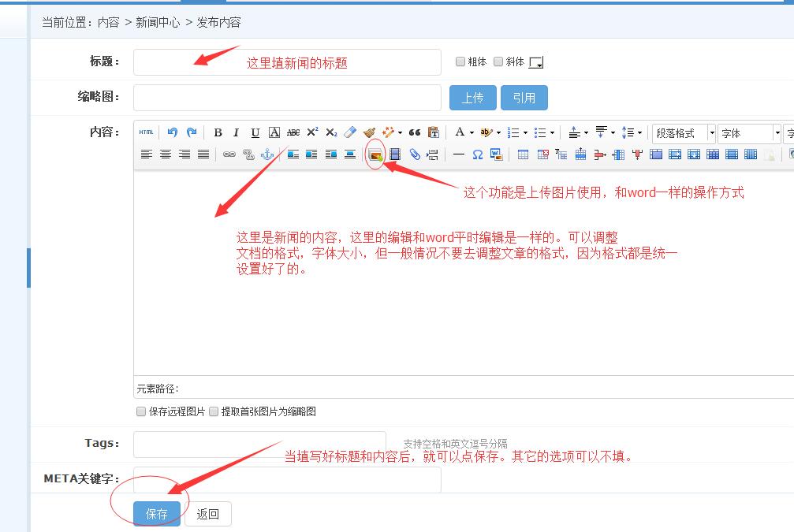
Task: Click into the 标题 title input field
Action: (287, 62)
